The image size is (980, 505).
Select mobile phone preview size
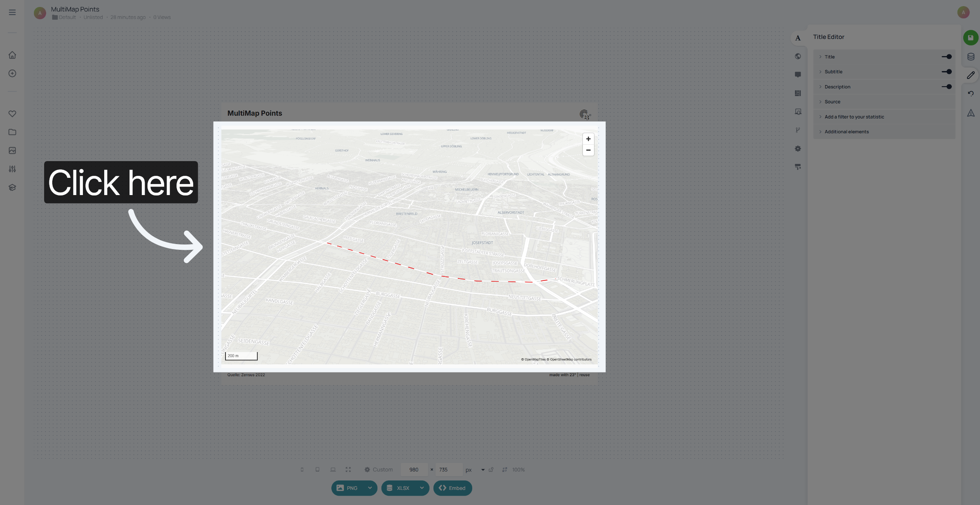[x=302, y=470]
